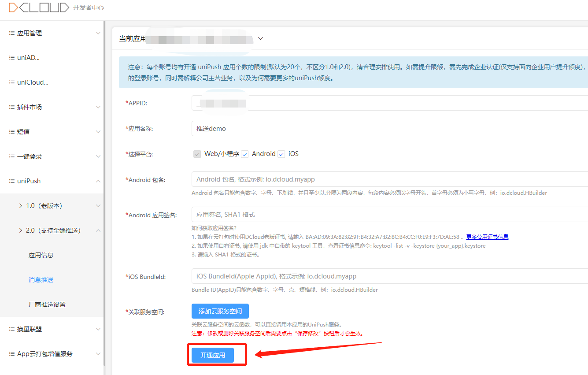
Task: Switch to the 应用信息 page
Action: [41, 255]
